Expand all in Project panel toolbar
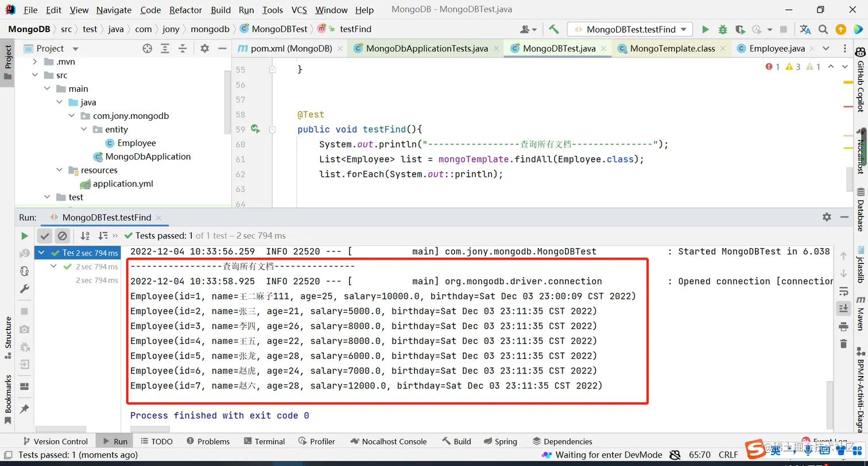Image resolution: width=868 pixels, height=466 pixels. [165, 49]
